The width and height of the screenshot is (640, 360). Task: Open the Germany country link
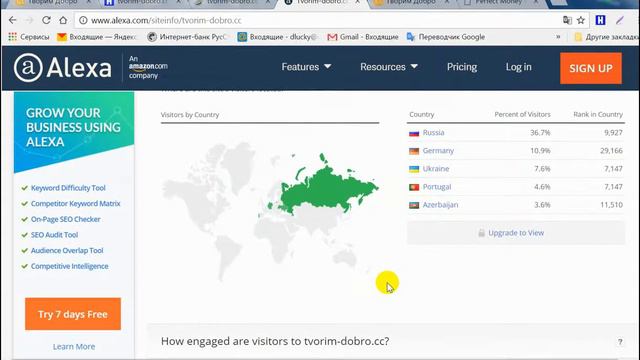pyautogui.click(x=438, y=151)
